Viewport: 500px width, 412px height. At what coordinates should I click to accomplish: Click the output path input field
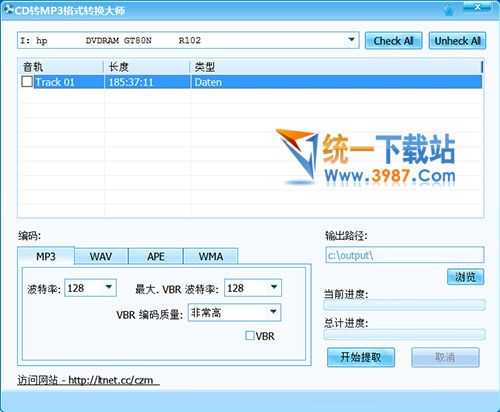405,255
